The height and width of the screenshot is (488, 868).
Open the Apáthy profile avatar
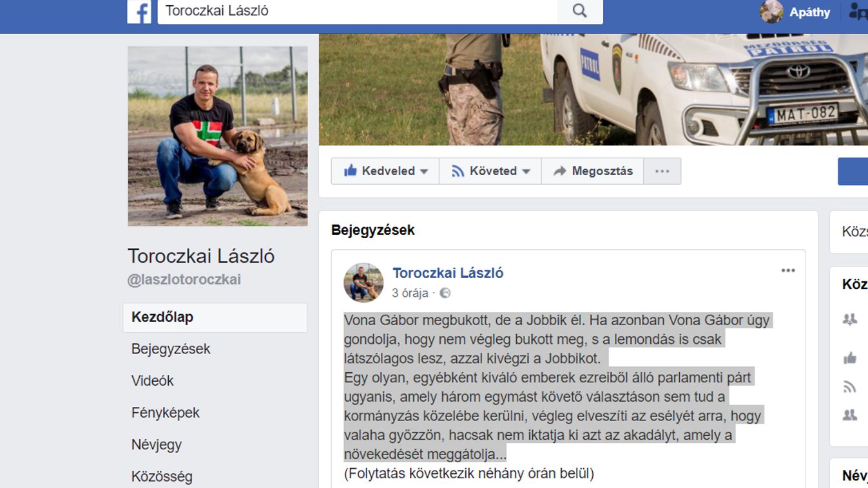pyautogui.click(x=771, y=12)
